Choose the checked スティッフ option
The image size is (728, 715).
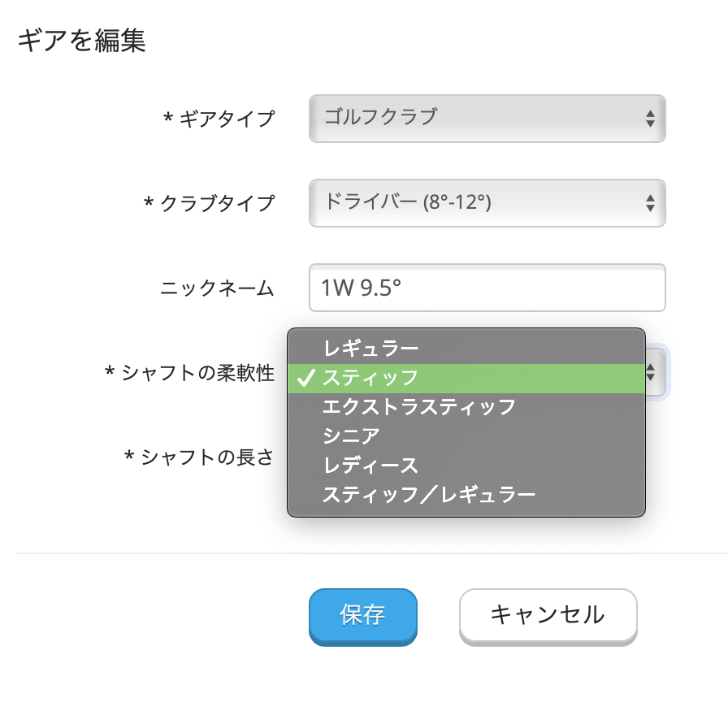370,378
